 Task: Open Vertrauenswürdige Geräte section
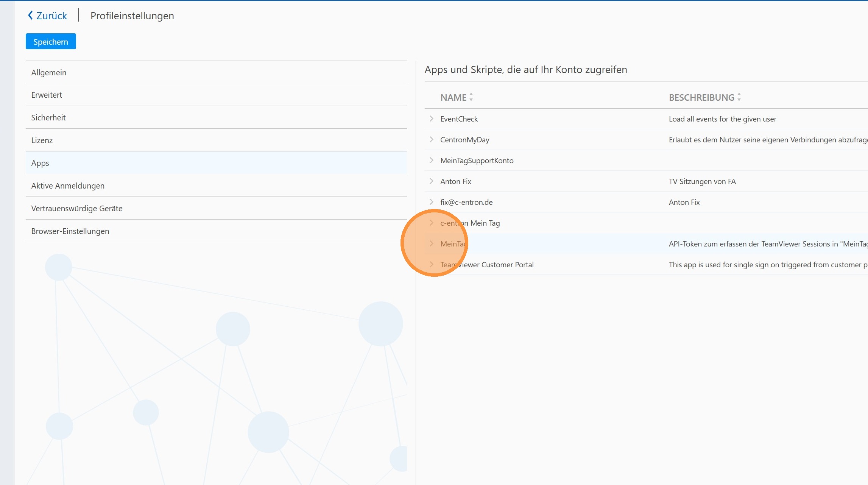click(77, 209)
